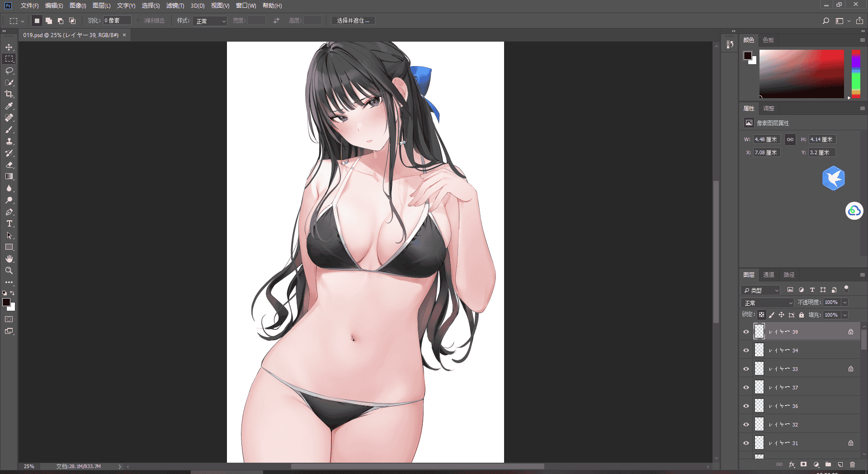Click the link width and height button
Screen dimensions: 868x474
tap(790, 139)
